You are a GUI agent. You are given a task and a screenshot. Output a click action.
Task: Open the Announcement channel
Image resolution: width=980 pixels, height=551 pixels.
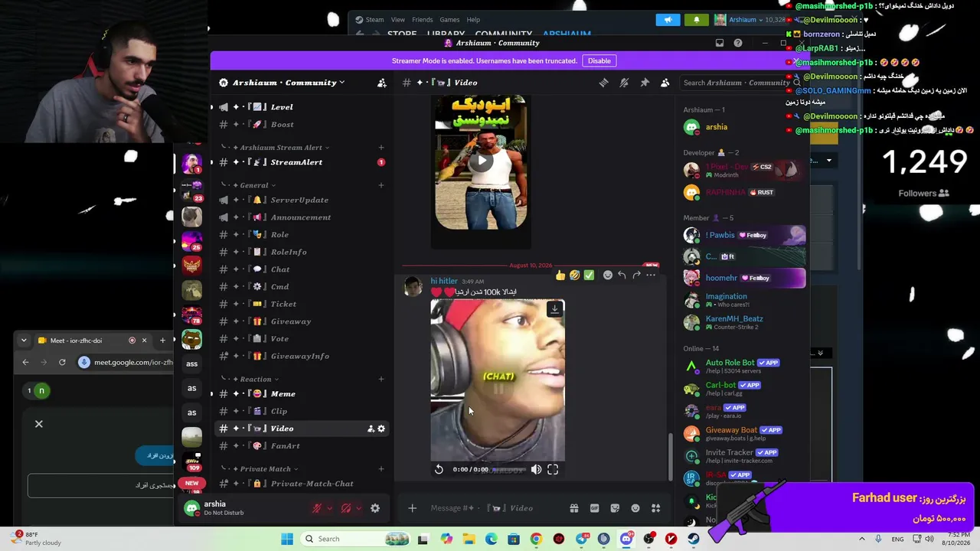[301, 217]
